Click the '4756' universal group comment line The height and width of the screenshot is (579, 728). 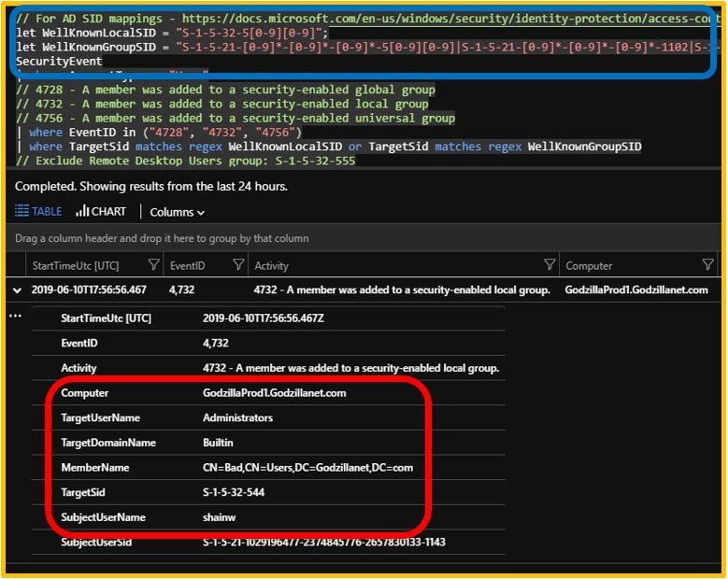(x=236, y=118)
